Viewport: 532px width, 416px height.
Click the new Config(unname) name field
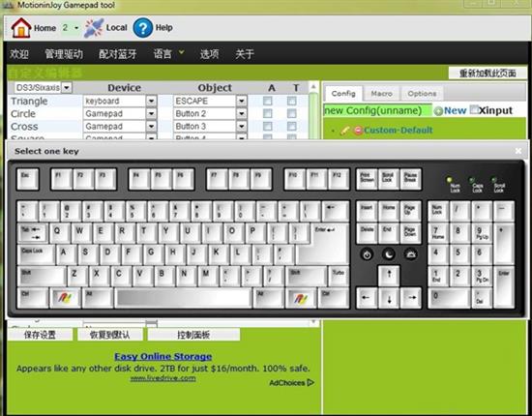377,110
